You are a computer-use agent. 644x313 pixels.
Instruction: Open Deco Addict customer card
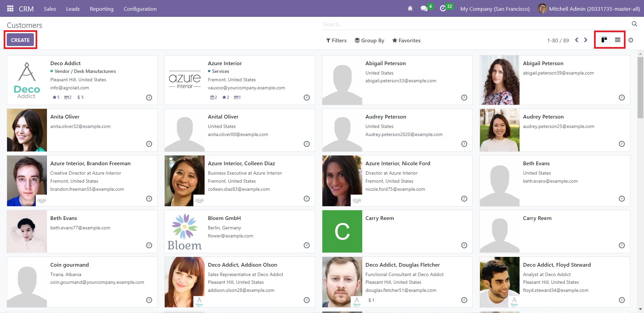click(x=82, y=80)
